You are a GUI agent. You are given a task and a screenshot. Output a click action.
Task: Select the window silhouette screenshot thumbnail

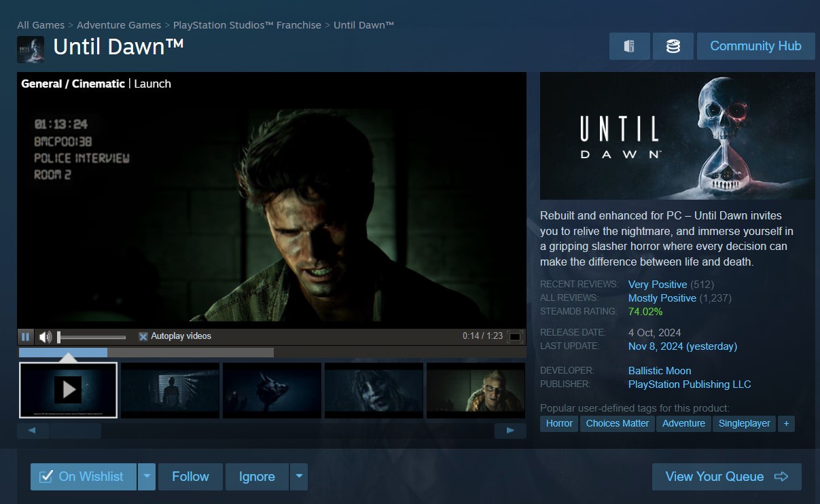pos(170,391)
